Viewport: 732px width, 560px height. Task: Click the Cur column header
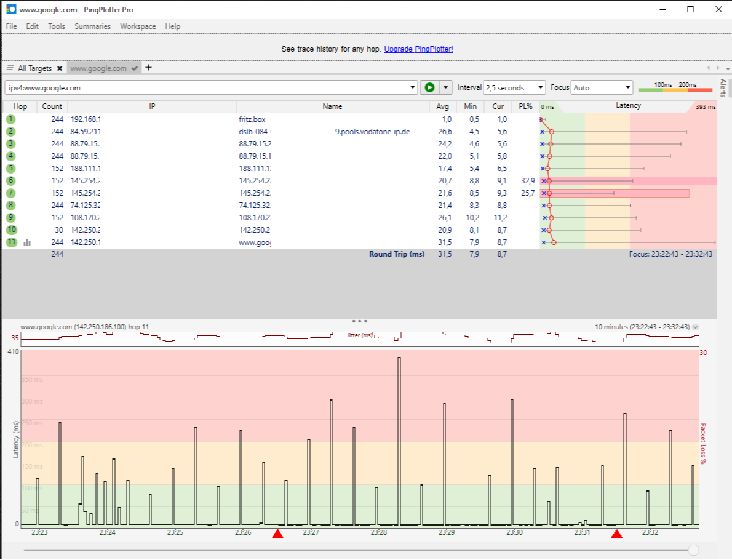tap(498, 106)
